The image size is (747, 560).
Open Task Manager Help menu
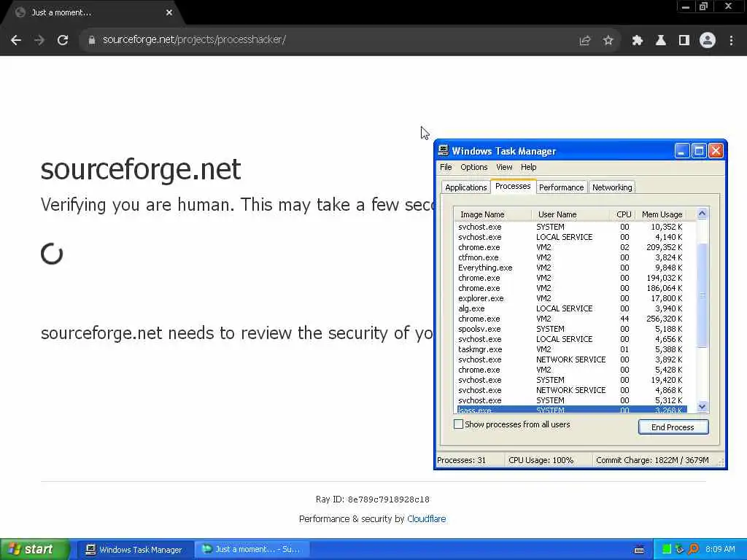(528, 167)
